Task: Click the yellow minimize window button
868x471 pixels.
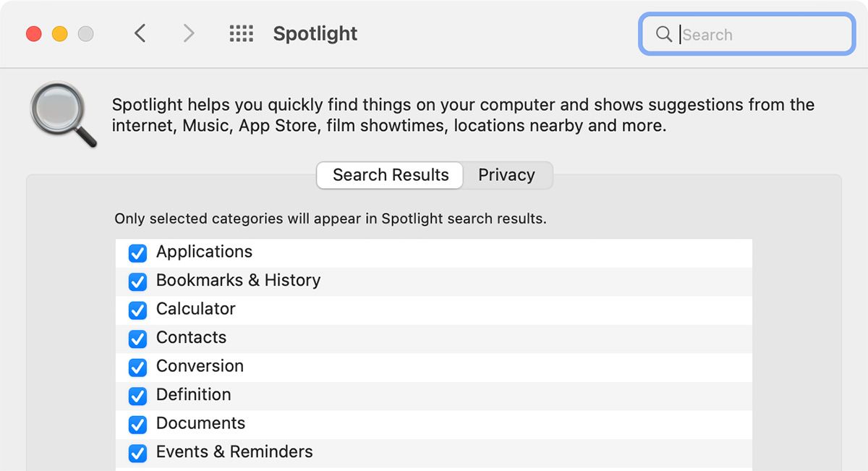Action: pyautogui.click(x=60, y=33)
